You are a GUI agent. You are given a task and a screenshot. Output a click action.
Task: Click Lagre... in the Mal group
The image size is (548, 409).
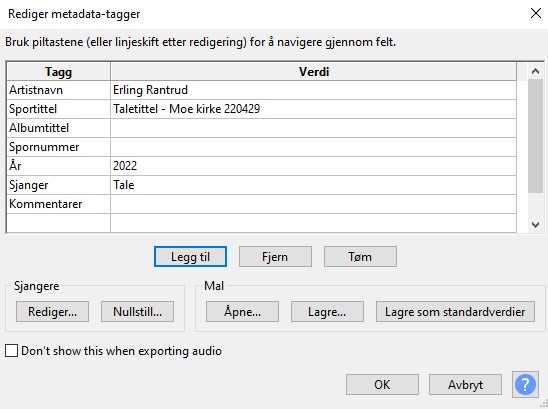click(327, 311)
